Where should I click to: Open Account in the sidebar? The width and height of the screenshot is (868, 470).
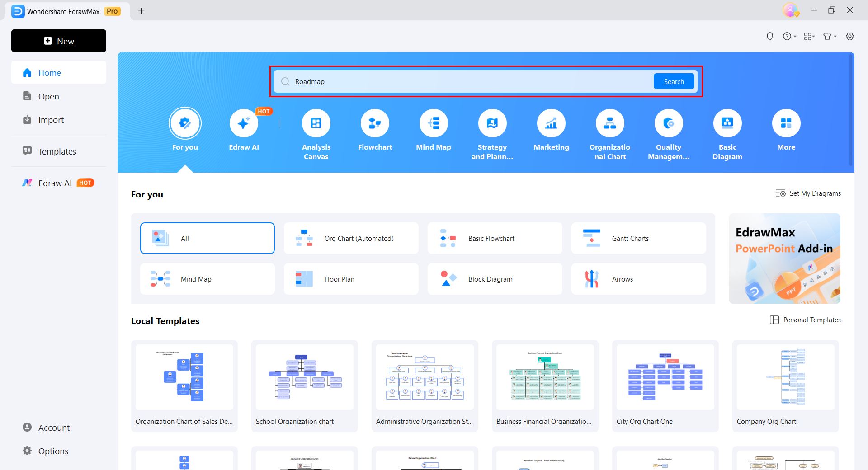click(59, 428)
